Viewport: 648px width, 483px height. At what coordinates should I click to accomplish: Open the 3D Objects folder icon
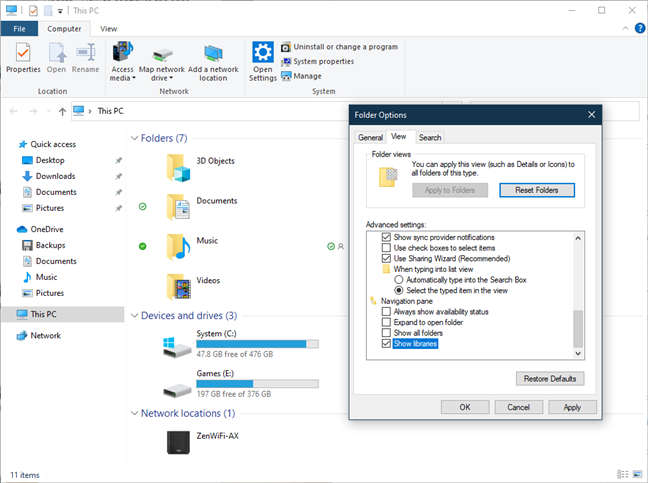178,168
